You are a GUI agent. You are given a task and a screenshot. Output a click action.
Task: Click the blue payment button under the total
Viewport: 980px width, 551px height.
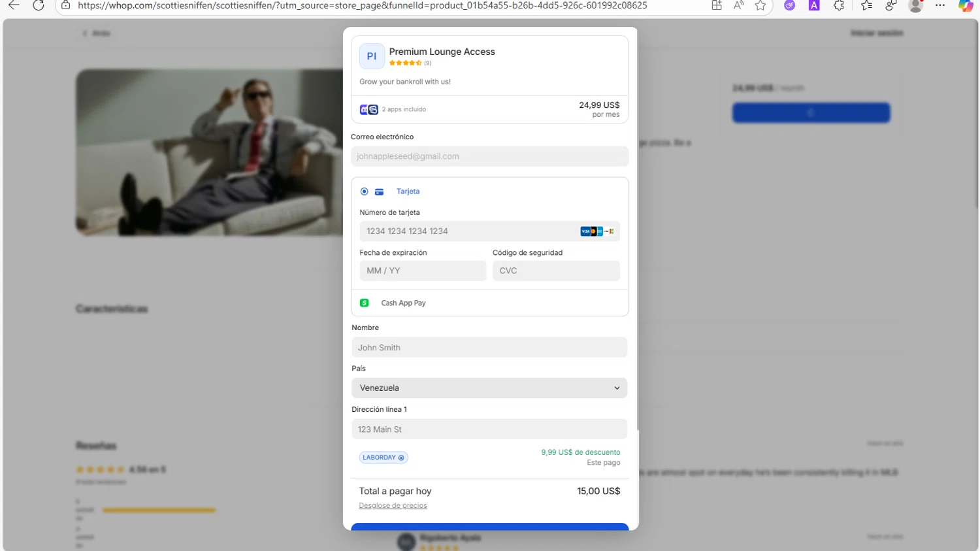point(489,527)
